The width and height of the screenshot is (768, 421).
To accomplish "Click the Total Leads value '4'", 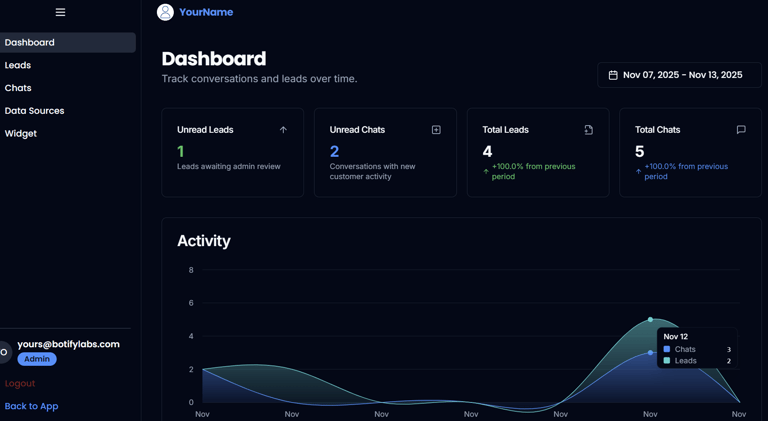I will 487,151.
